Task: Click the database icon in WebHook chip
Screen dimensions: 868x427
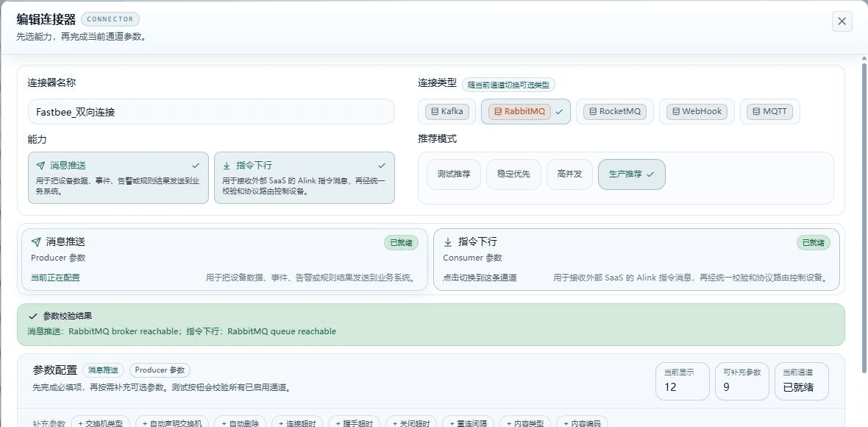Action: (x=675, y=111)
